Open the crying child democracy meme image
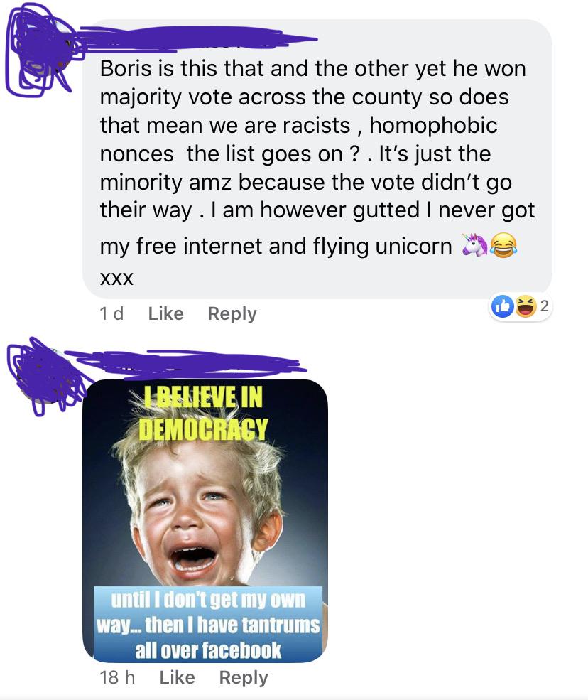Screen dimensions: 588x700 [205, 520]
